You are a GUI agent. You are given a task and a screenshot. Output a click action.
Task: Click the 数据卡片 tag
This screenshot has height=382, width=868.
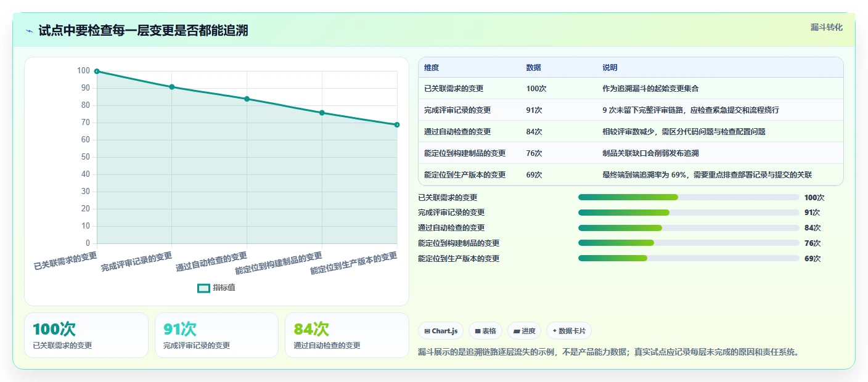569,331
